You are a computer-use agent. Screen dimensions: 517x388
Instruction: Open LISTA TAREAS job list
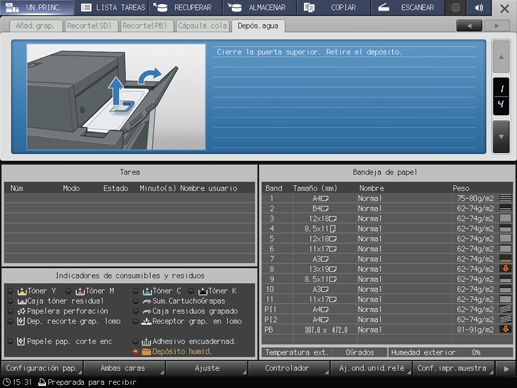click(x=112, y=7)
